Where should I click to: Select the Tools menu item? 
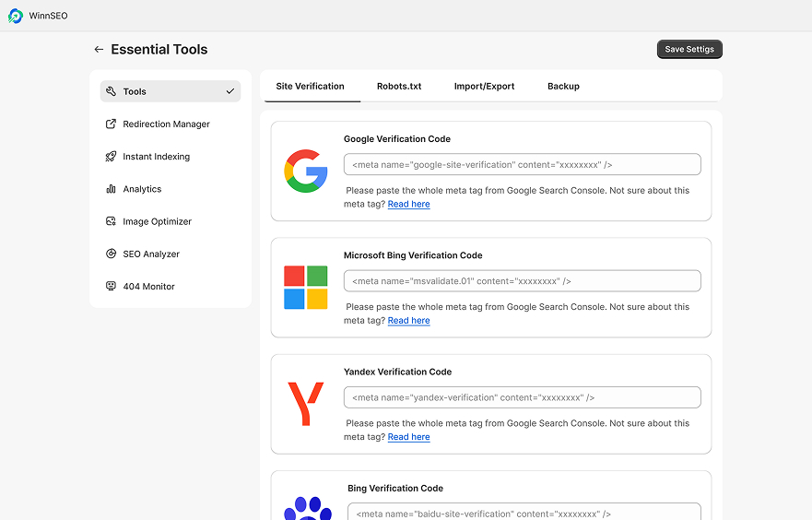point(171,91)
